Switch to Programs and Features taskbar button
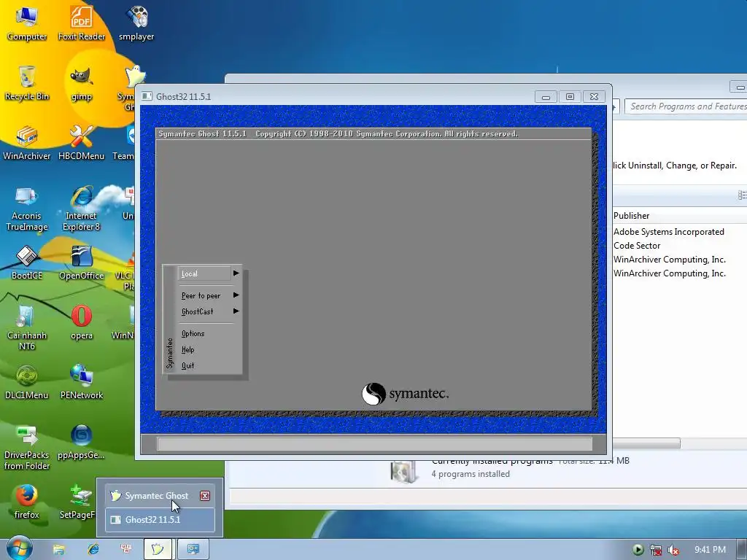This screenshot has width=747, height=560. [193, 550]
